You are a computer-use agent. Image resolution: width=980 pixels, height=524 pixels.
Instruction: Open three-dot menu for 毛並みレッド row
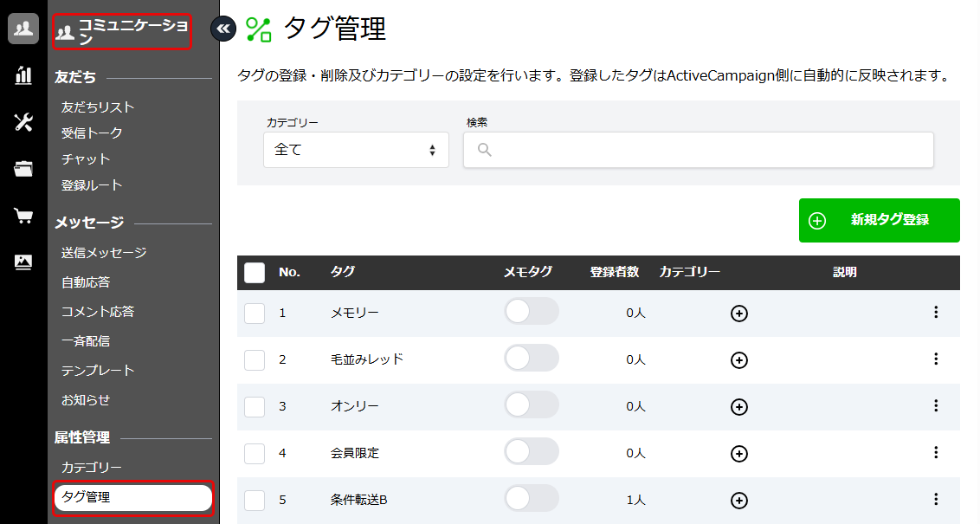[936, 359]
